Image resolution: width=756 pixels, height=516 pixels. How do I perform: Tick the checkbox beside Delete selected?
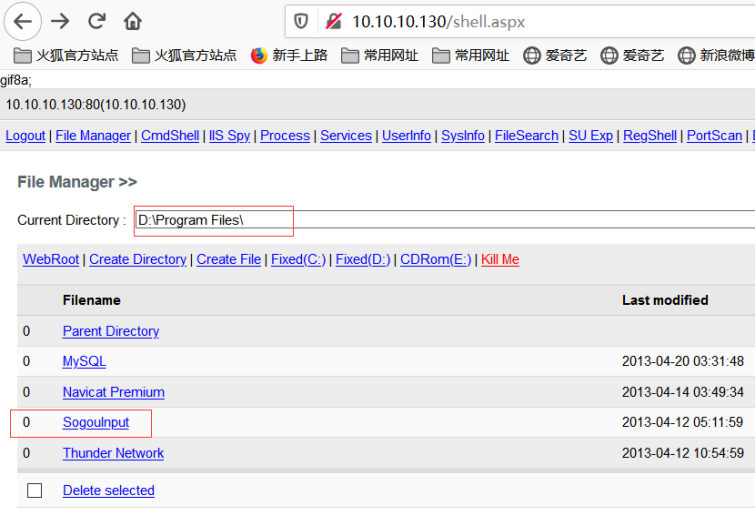click(x=34, y=490)
